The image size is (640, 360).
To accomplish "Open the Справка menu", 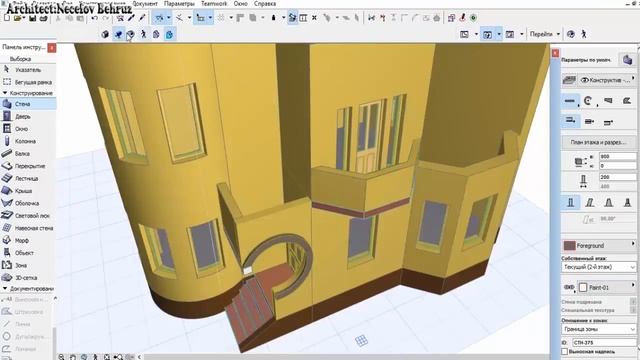I will point(265,4).
